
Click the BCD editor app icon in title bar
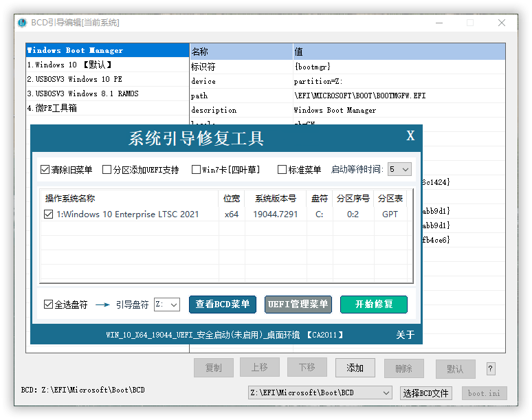click(x=23, y=23)
